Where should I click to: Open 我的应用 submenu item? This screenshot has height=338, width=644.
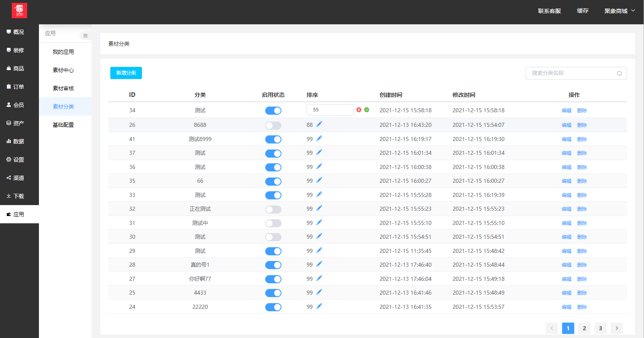pyautogui.click(x=65, y=52)
